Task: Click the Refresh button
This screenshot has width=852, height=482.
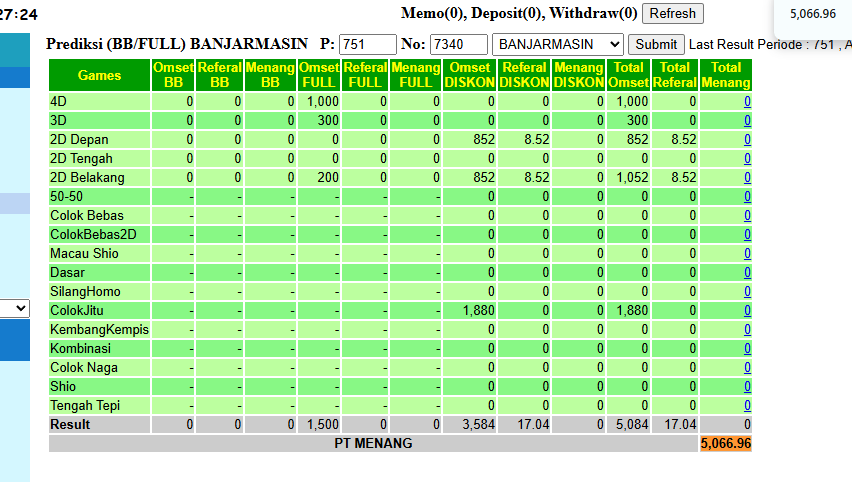Action: pos(673,14)
